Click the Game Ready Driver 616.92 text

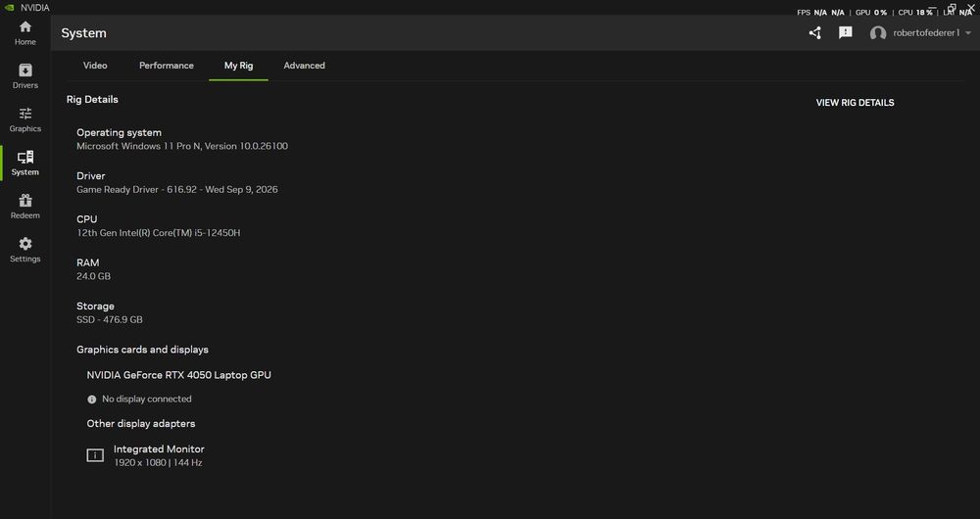176,189
